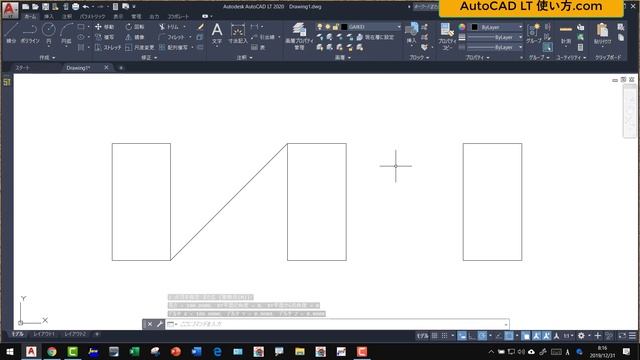
Task: Click Match Properties (プロパティコピー) icon
Action: pyautogui.click(x=447, y=36)
